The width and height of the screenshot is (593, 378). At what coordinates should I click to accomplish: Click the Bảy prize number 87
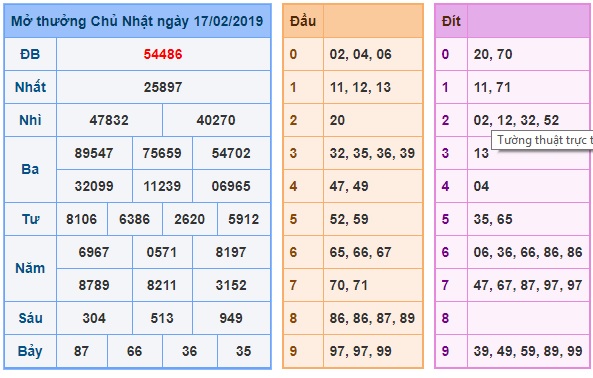click(x=81, y=351)
